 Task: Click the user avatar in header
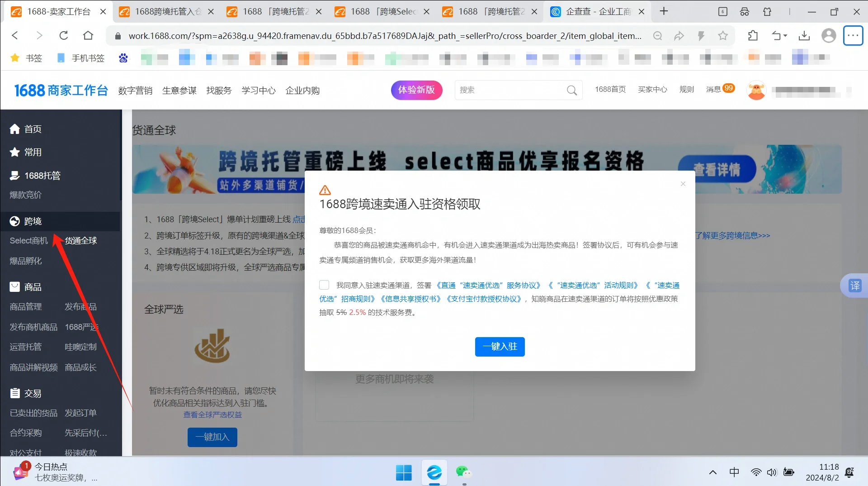756,91
